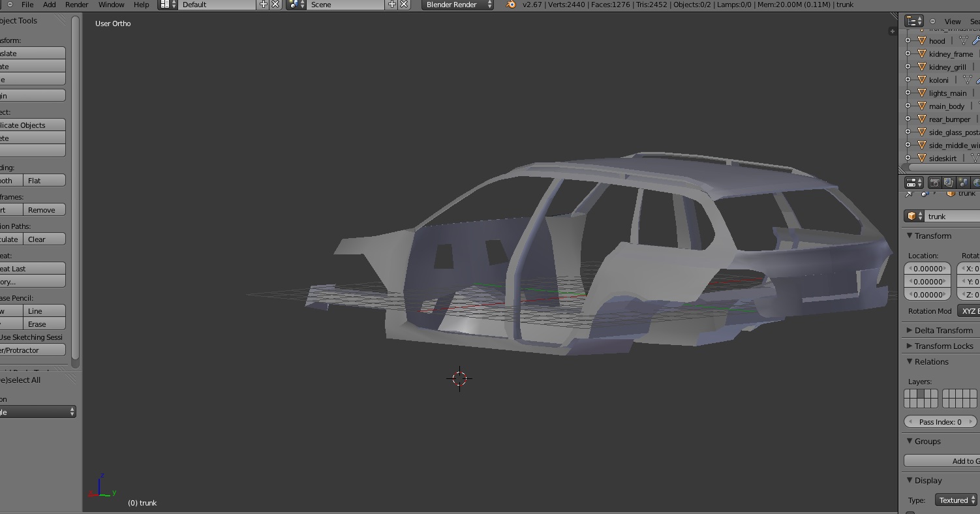Click the Repeat Last button
Screen dimensions: 980x514
[x=33, y=268]
